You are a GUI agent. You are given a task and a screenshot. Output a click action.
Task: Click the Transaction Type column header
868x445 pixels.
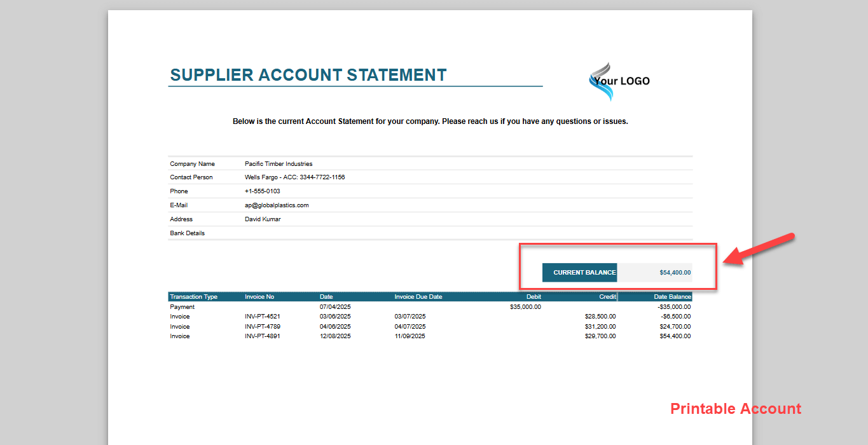coord(194,297)
